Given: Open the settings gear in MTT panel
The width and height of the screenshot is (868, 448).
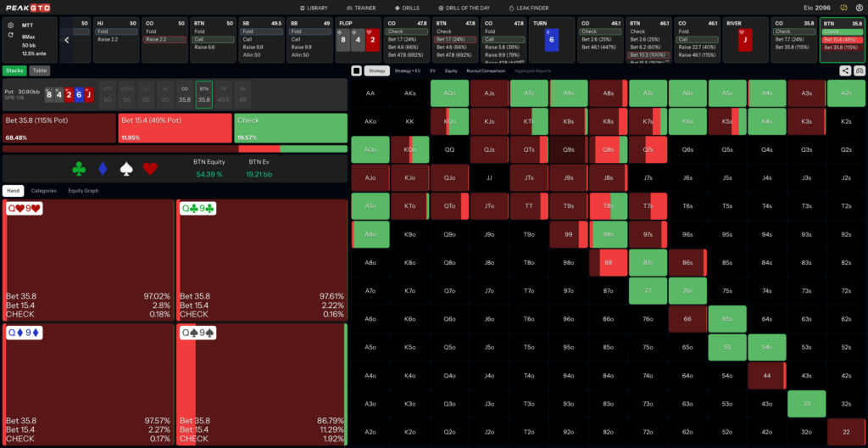Looking at the screenshot, I should (10, 25).
